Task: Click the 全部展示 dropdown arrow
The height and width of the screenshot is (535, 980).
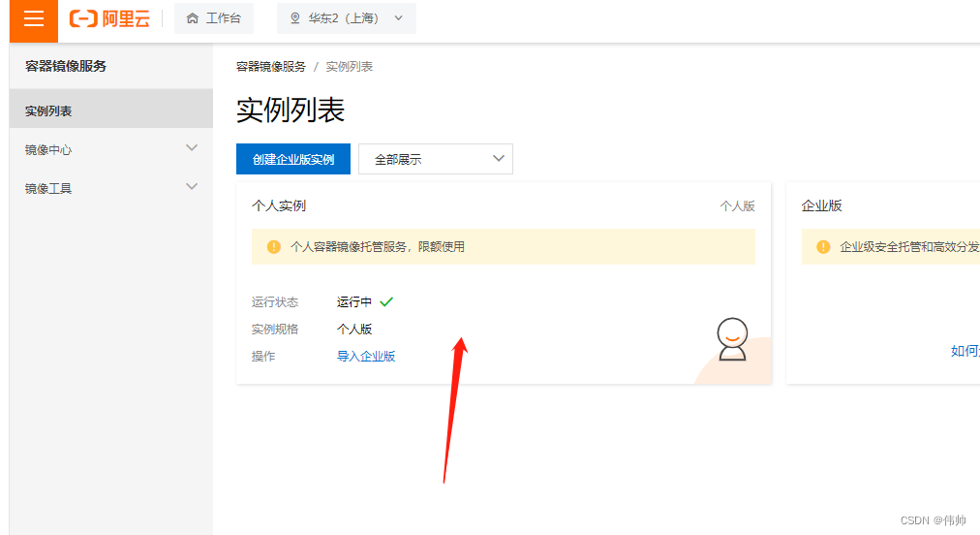Action: click(x=498, y=158)
